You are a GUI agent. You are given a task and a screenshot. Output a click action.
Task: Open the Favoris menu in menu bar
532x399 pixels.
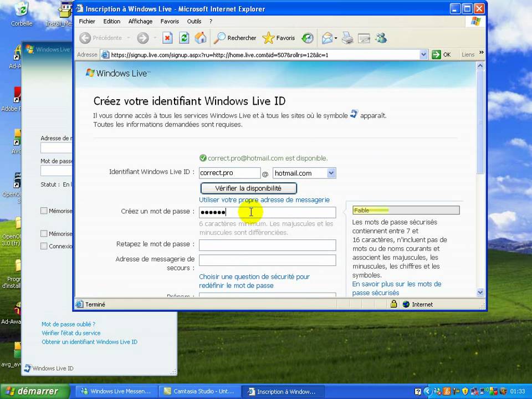(x=170, y=22)
